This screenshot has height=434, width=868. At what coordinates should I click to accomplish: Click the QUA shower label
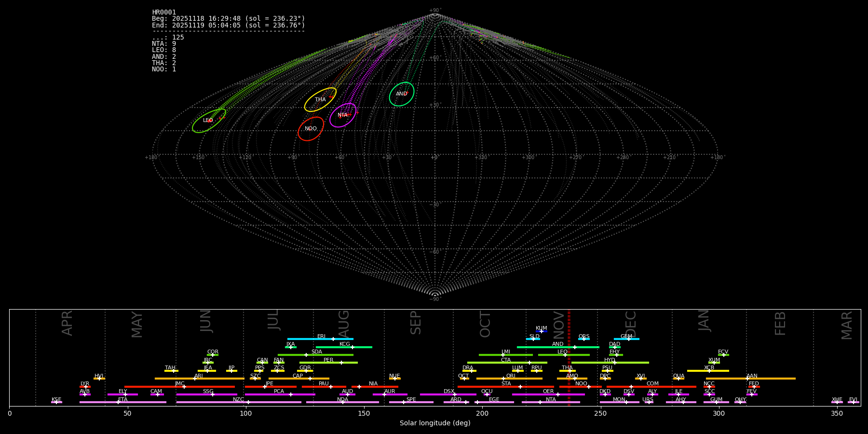click(679, 376)
